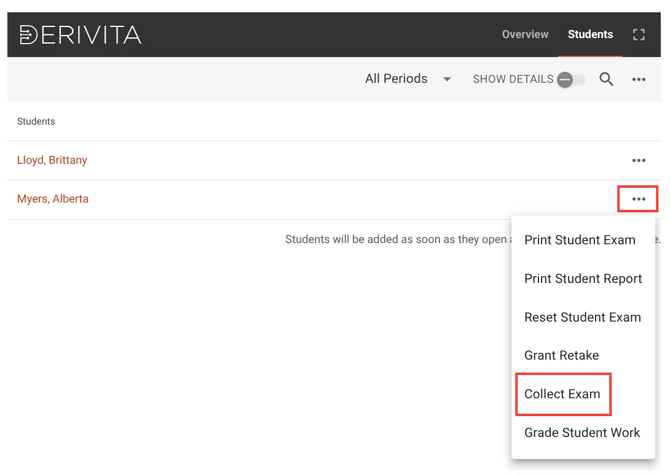670x475 pixels.
Task: Open the search magnifier icon
Action: [x=606, y=79]
